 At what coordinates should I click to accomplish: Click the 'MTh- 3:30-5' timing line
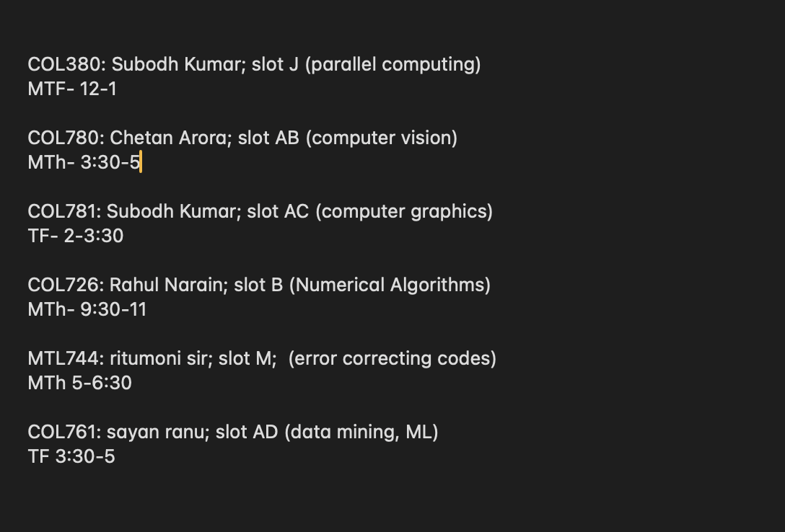(84, 163)
